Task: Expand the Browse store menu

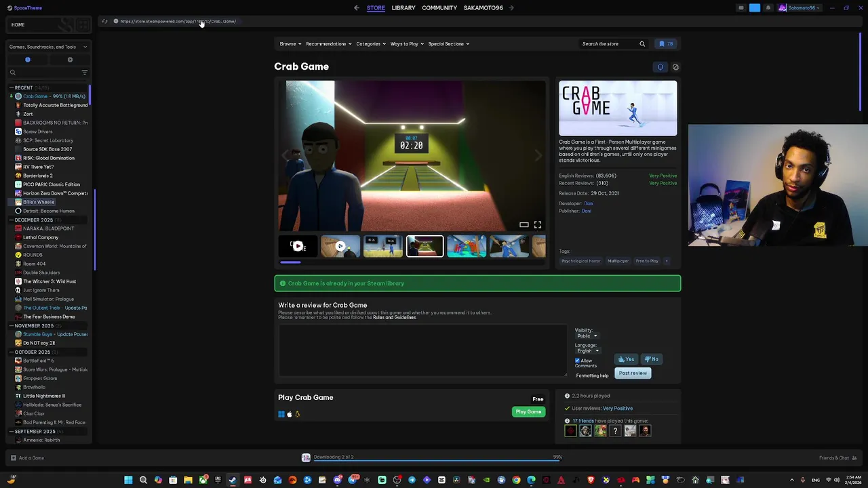Action: 290,44
